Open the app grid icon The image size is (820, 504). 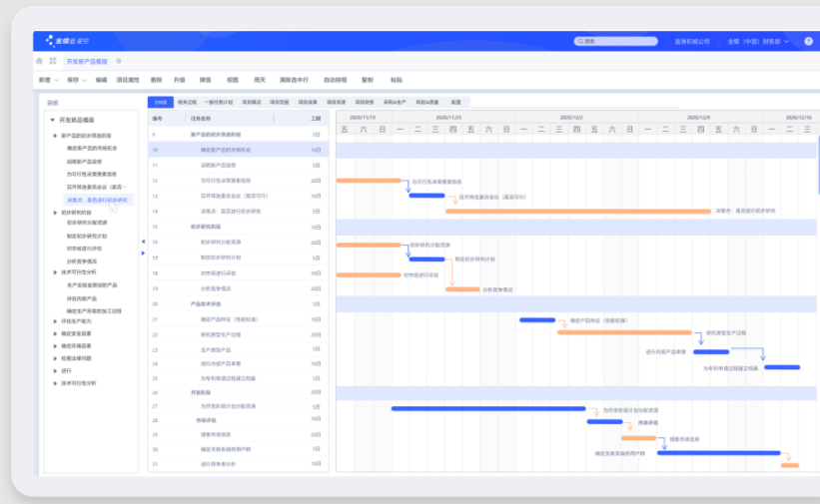tap(53, 61)
